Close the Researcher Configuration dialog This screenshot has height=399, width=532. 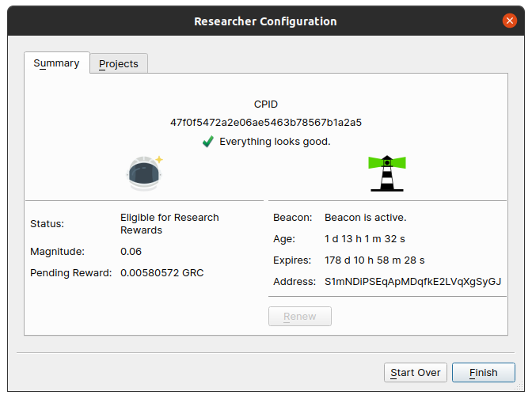point(510,21)
